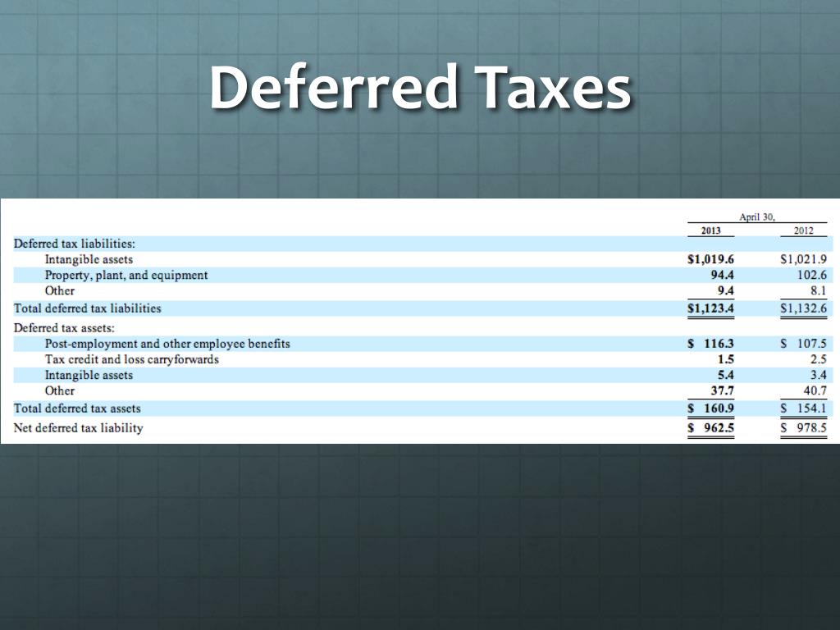
Task: Click the 'Deferred Taxes' slide title
Action: click(x=421, y=87)
